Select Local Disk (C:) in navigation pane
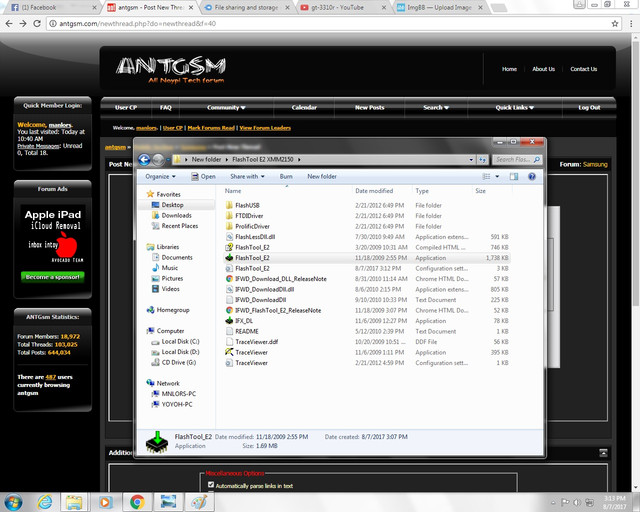The height and width of the screenshot is (512, 640). tap(180, 341)
